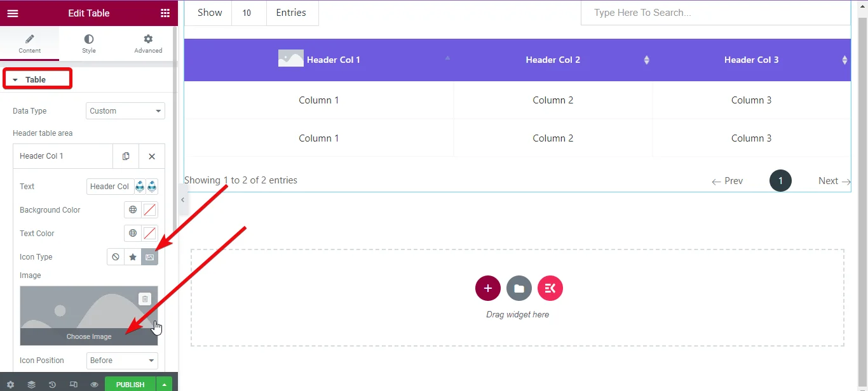868x391 pixels.
Task: Switch to the Style tab
Action: (x=89, y=44)
